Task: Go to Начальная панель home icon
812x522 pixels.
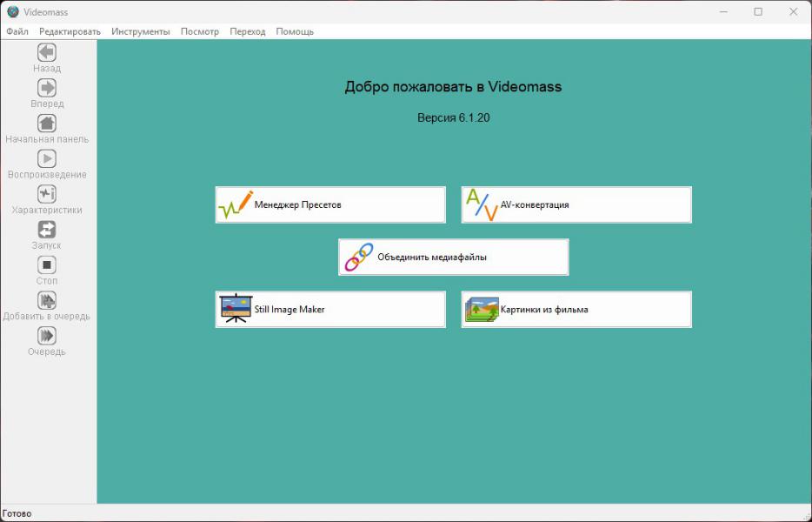Action: click(47, 124)
